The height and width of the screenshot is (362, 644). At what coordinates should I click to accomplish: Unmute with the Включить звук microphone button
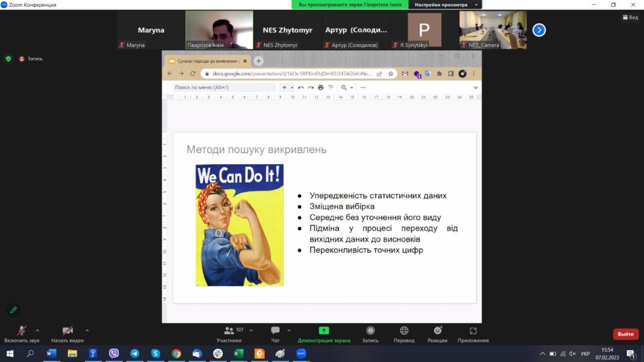coord(22,334)
